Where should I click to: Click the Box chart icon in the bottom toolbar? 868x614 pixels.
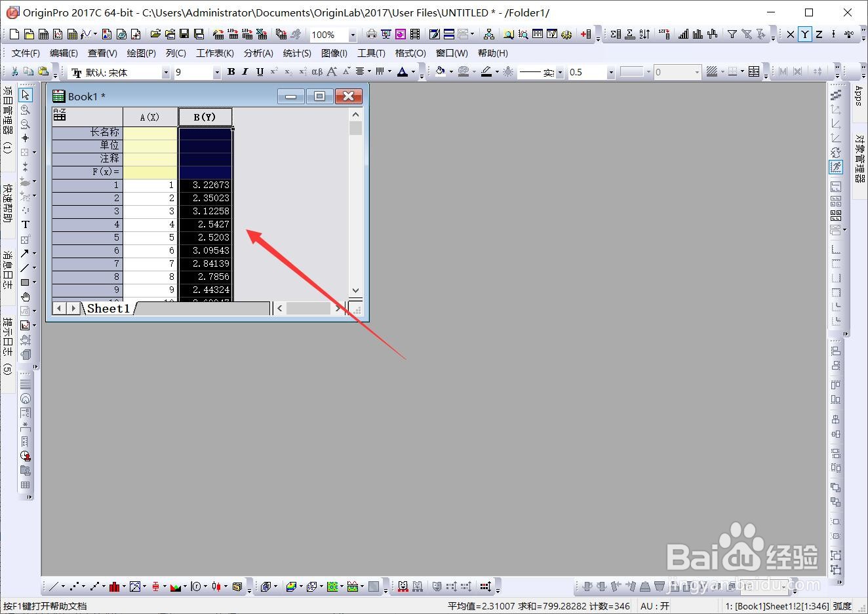point(155,586)
